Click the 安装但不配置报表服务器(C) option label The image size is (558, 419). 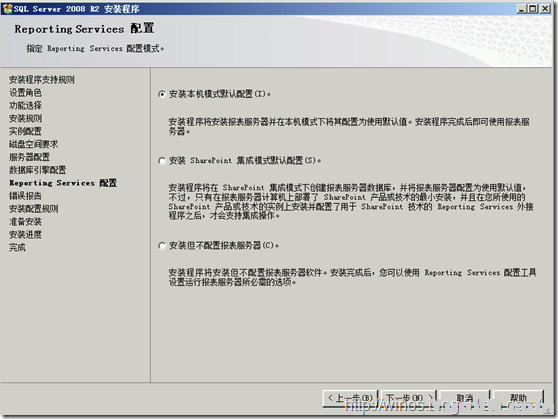(224, 246)
